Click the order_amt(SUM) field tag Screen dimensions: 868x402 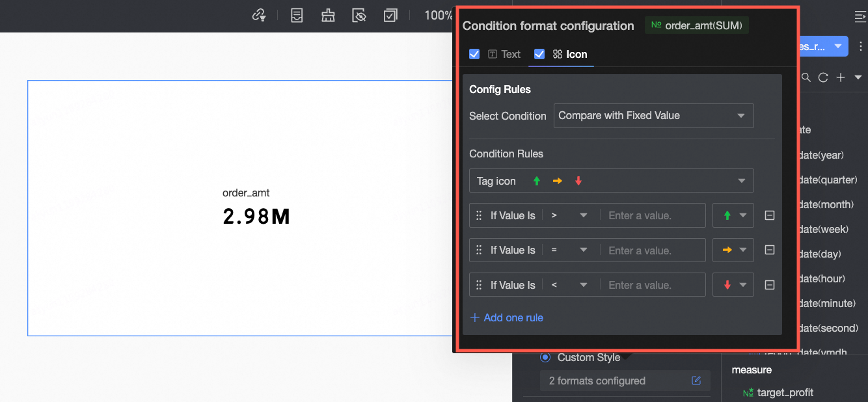pyautogui.click(x=697, y=25)
